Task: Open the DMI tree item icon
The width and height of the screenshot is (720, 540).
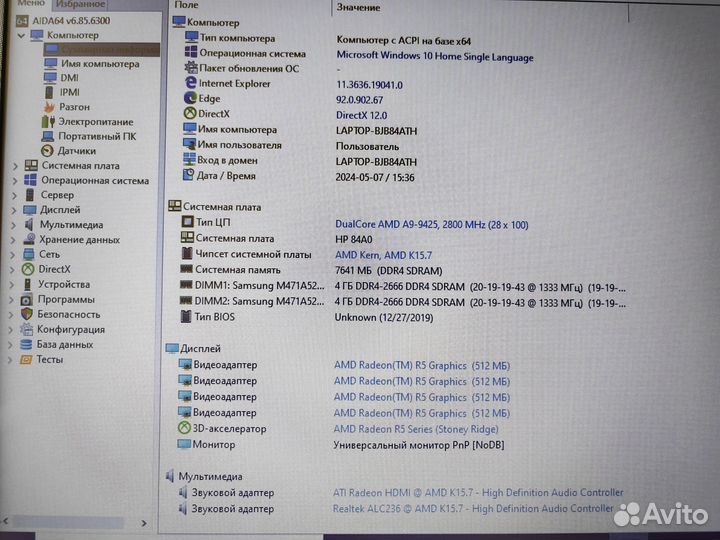Action: click(51, 78)
